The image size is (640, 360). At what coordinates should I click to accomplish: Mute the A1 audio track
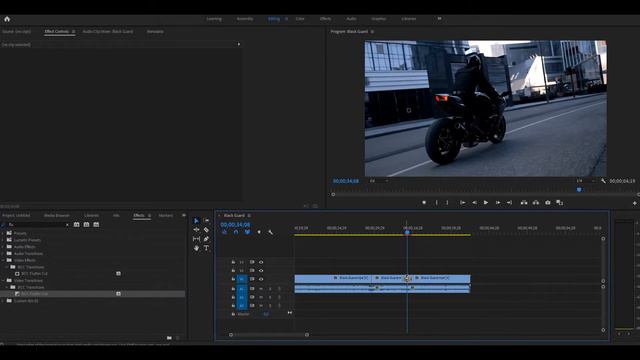tap(261, 289)
